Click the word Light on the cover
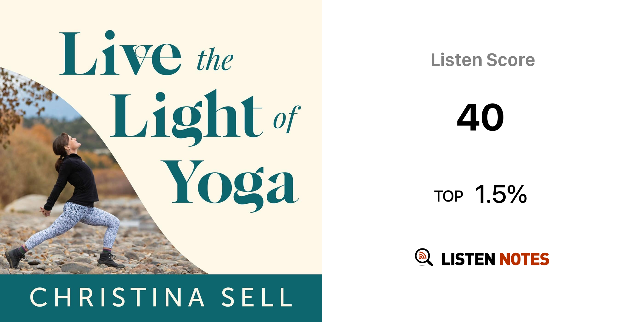The image size is (644, 322). (186, 117)
